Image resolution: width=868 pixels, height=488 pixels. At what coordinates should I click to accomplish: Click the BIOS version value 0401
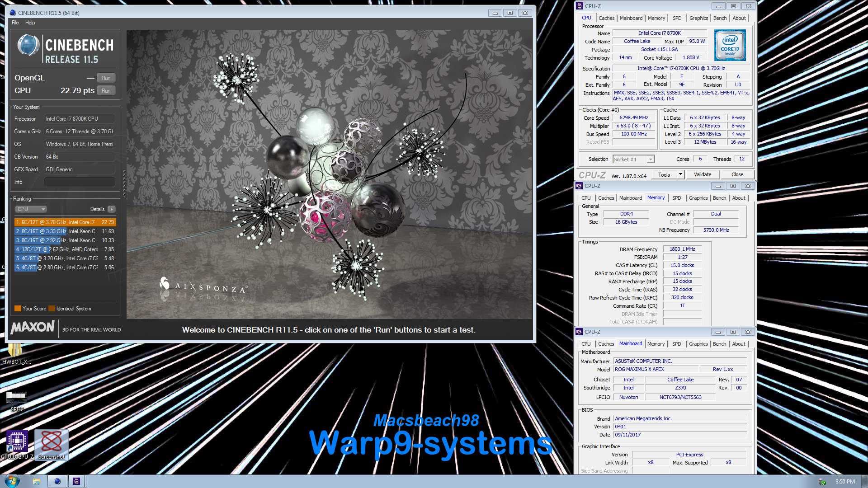pyautogui.click(x=680, y=427)
